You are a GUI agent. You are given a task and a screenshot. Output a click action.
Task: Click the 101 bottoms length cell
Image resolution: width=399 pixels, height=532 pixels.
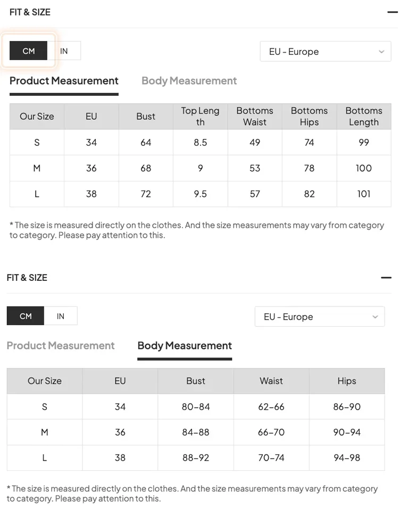pos(364,194)
